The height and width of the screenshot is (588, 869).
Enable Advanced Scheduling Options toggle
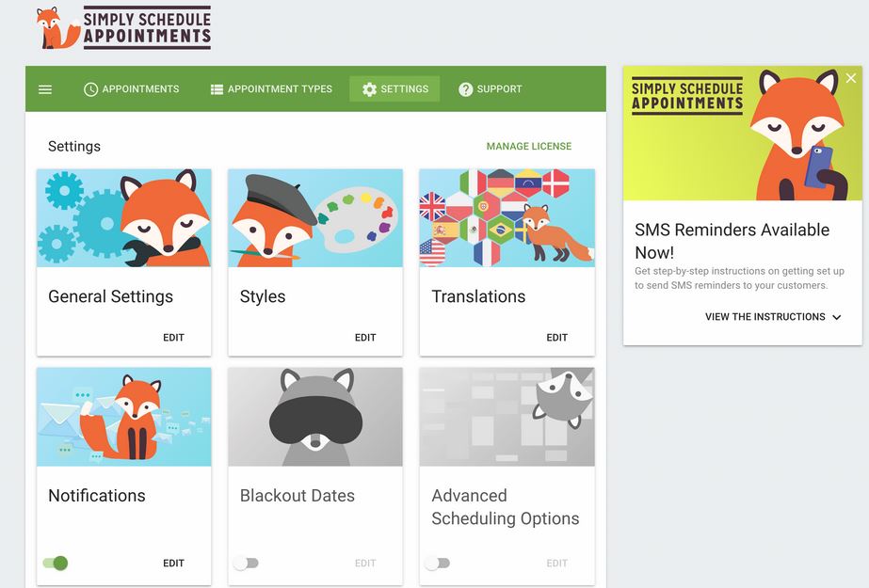437,564
